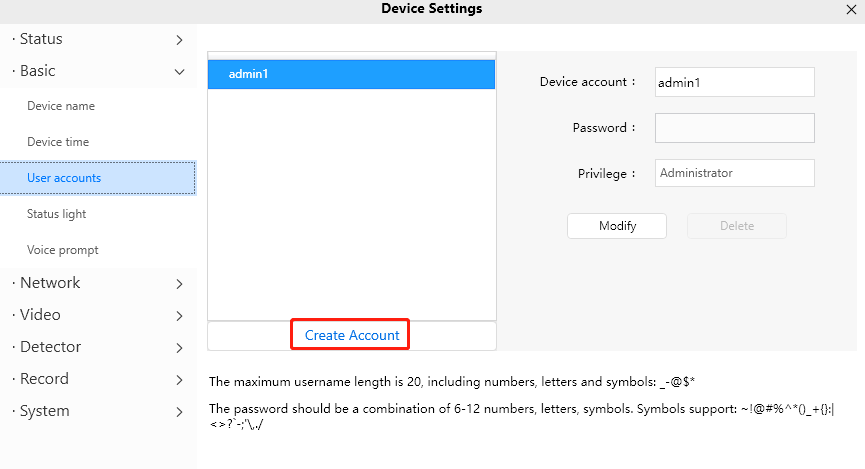Open the Privilege dropdown
865x469 pixels.
[x=734, y=173]
